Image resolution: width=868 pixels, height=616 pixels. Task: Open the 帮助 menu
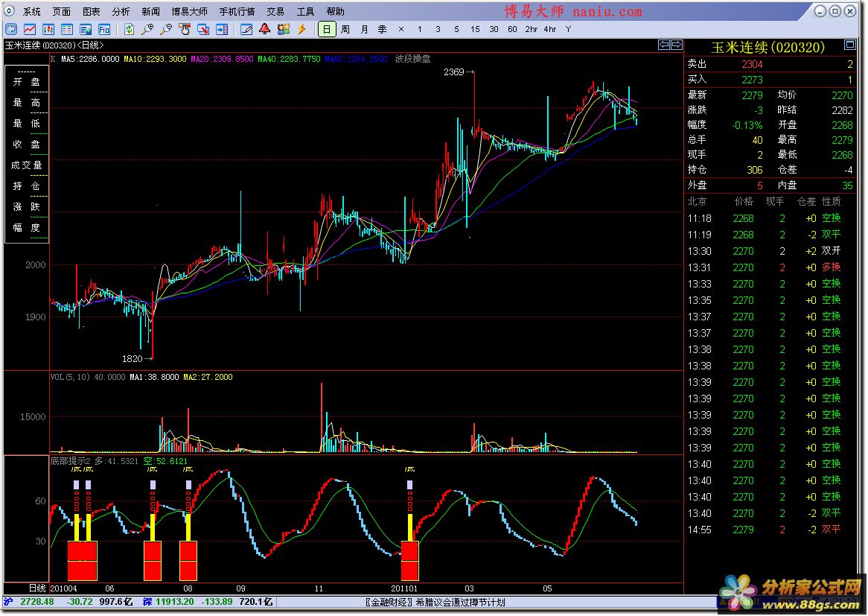tap(335, 12)
